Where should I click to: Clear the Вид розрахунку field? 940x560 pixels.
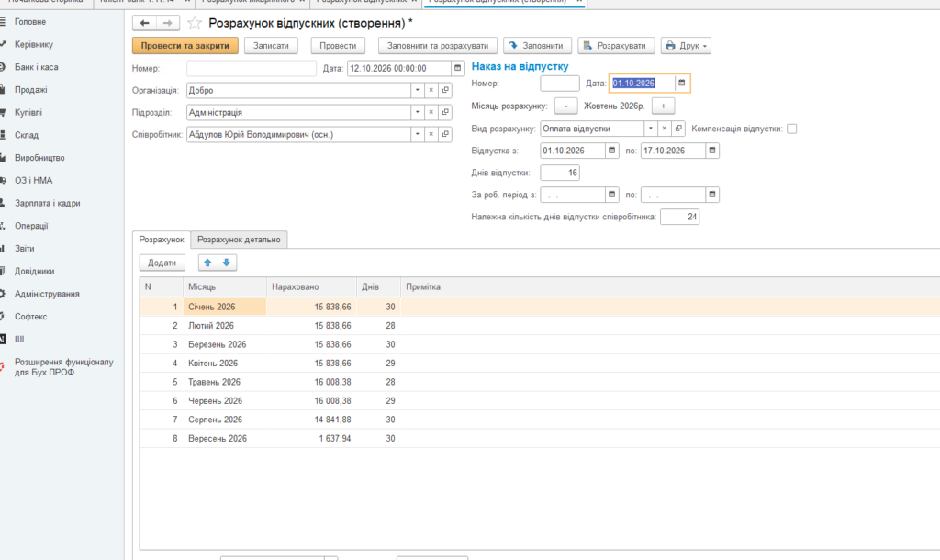pyautogui.click(x=665, y=129)
